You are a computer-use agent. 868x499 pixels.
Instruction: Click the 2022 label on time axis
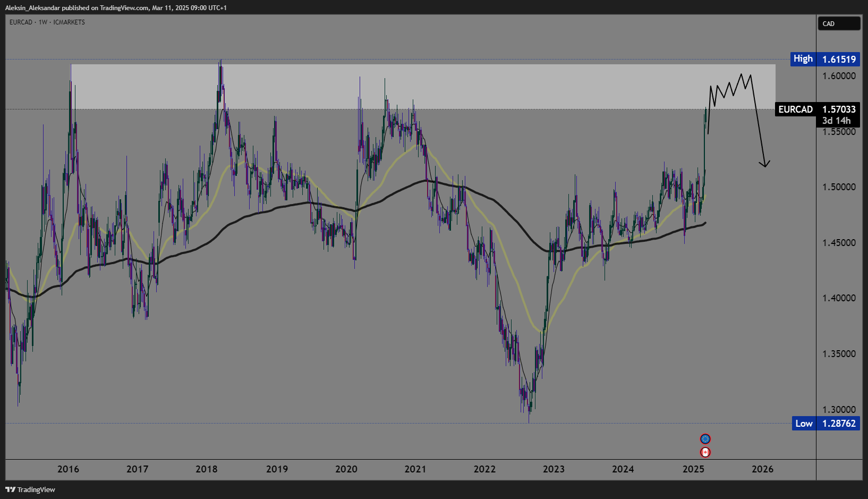(484, 469)
